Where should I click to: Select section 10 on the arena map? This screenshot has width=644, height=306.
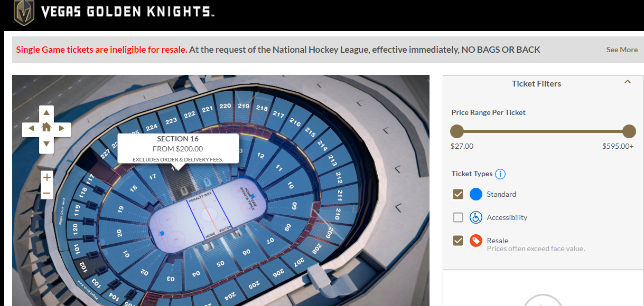(x=291, y=185)
